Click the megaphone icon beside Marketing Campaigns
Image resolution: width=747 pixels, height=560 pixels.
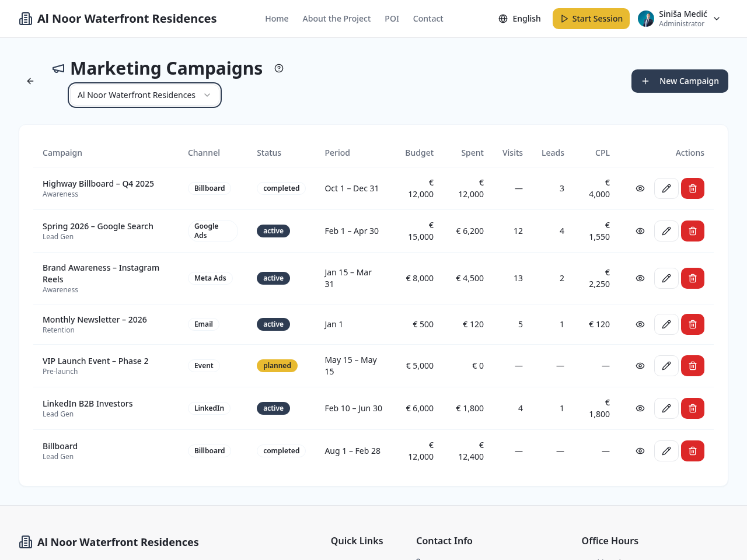(58, 69)
